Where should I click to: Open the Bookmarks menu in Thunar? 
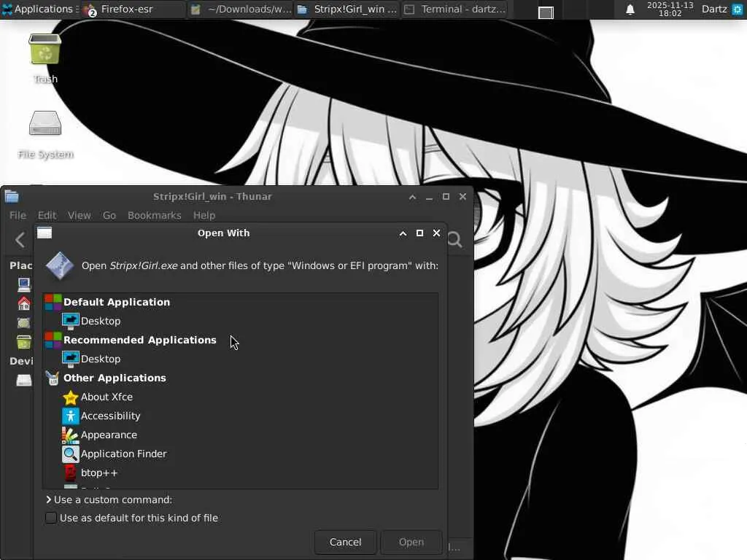coord(155,215)
